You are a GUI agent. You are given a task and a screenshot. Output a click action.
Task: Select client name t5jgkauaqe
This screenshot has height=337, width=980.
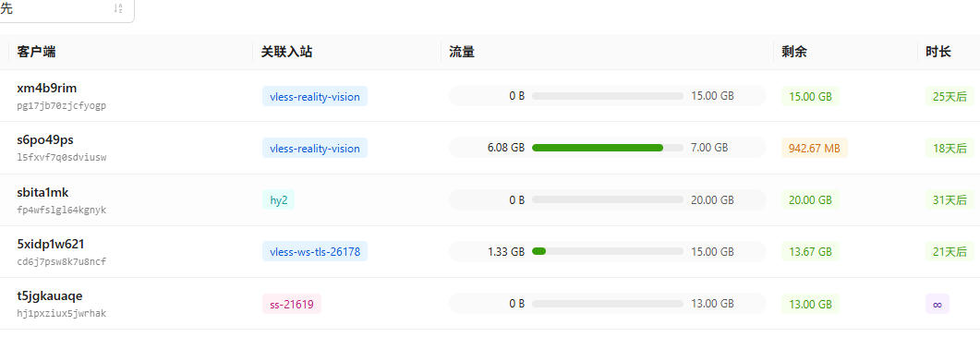point(49,295)
